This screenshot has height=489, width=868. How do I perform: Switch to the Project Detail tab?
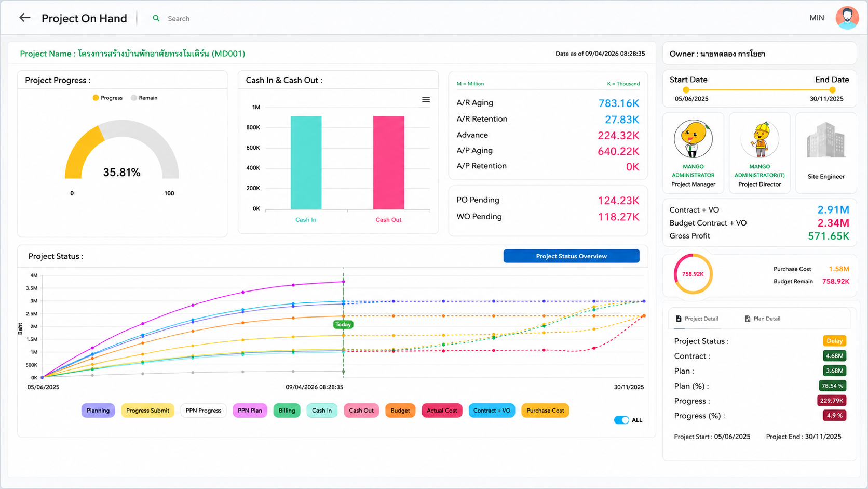tap(697, 319)
